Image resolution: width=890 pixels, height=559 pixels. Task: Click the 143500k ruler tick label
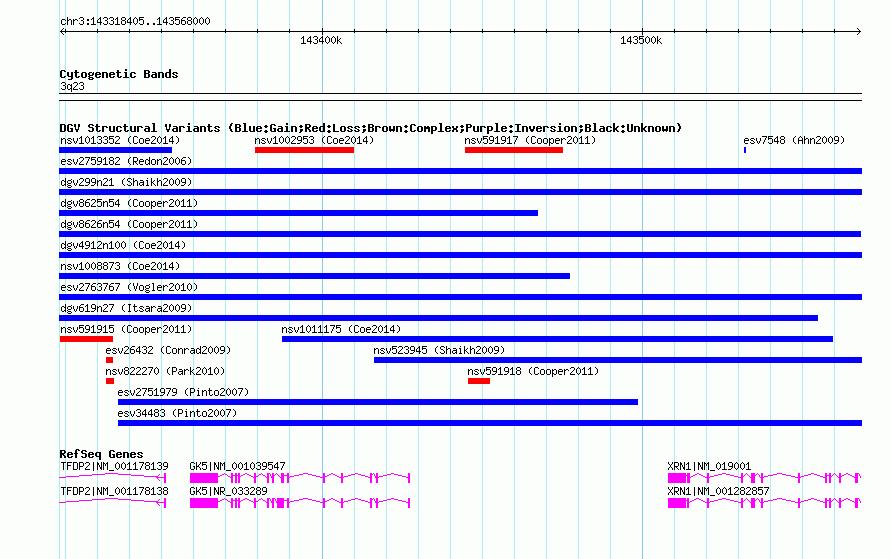pos(641,40)
